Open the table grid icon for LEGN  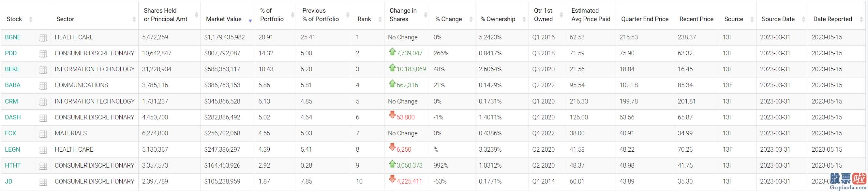[x=43, y=150]
